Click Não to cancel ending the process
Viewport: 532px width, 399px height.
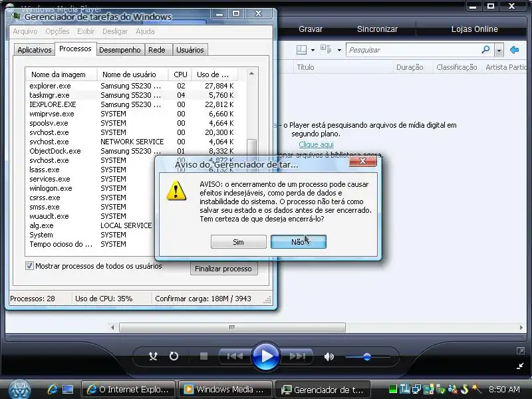[x=298, y=242]
